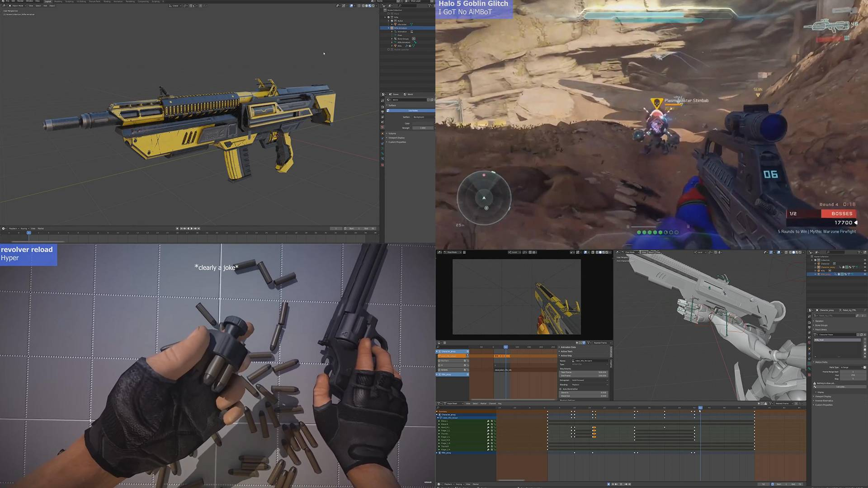Screen dimensions: 868x488
Task: Toggle the checkbox on the Thumb.R channel
Action: (x=492, y=446)
